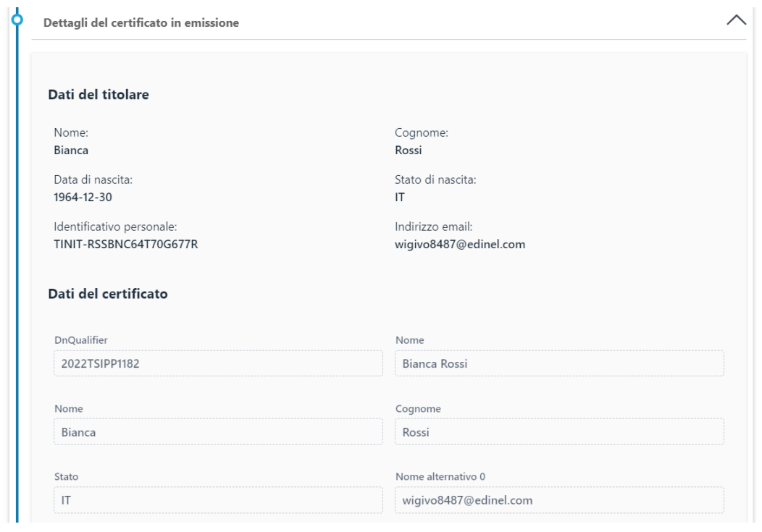Image resolution: width=762 pixels, height=532 pixels.
Task: Focus the Stato field showing IT
Action: [218, 499]
